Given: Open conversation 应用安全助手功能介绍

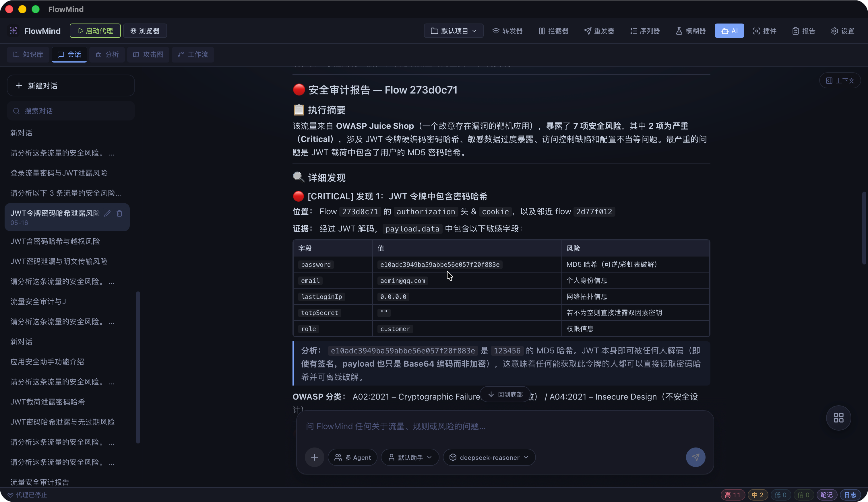Looking at the screenshot, I should pyautogui.click(x=67, y=362).
